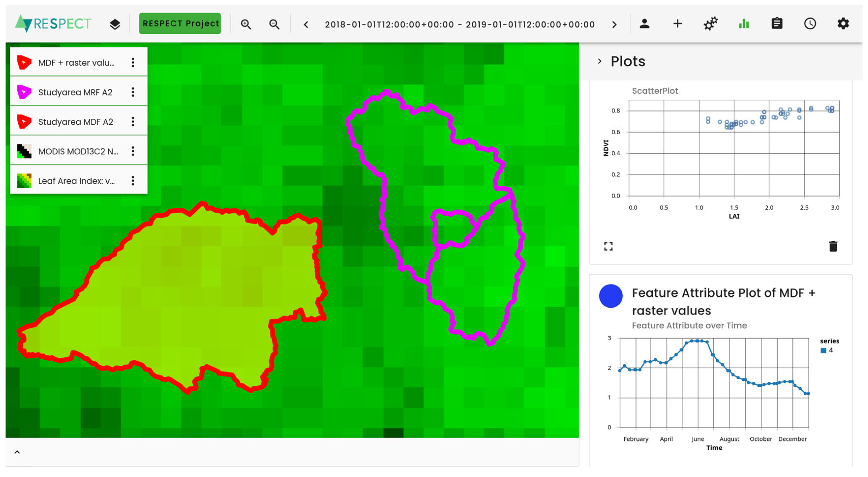Select the zoom out tool
The image size is (868, 477).
274,24
